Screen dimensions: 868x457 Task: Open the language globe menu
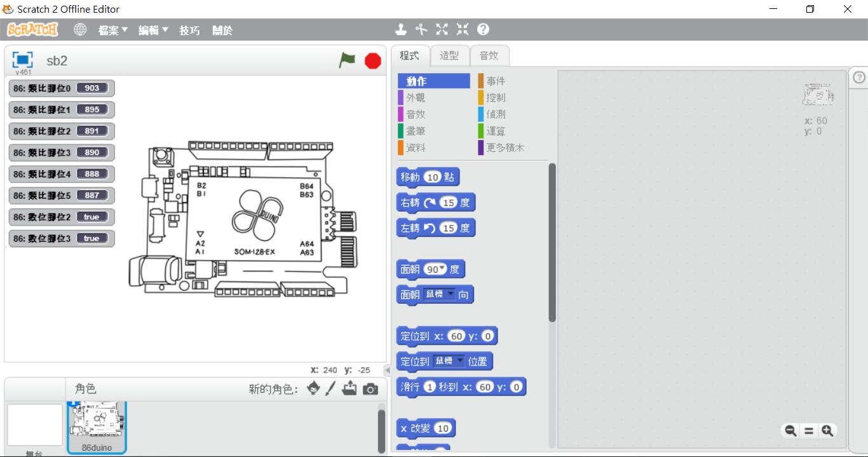[x=80, y=30]
